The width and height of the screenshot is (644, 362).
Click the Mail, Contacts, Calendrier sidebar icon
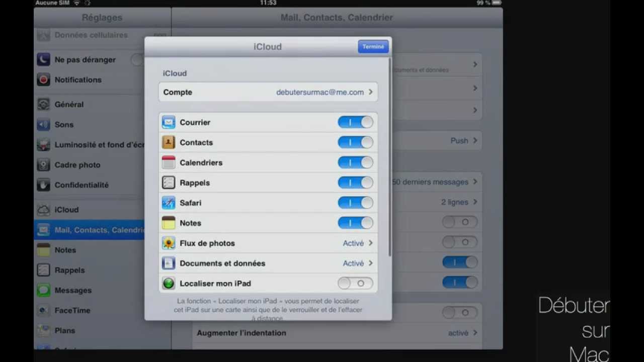point(44,230)
